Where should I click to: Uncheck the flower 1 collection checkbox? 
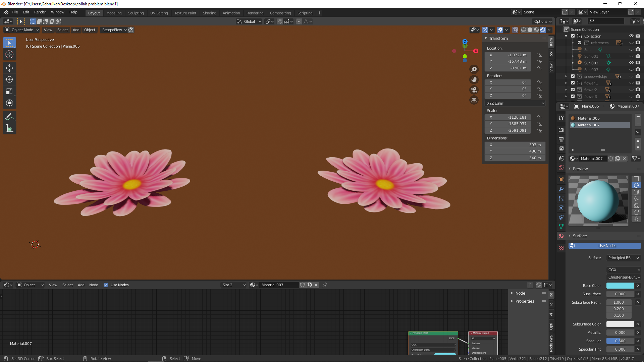pos(573,83)
